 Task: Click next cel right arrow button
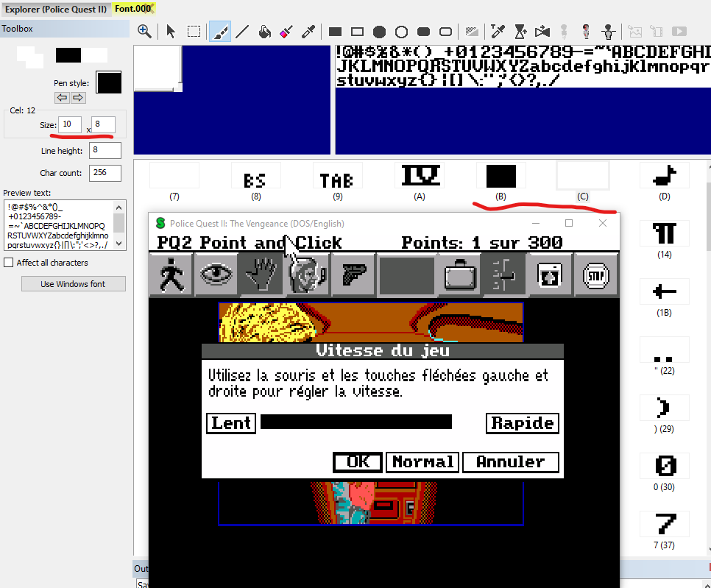click(x=78, y=97)
